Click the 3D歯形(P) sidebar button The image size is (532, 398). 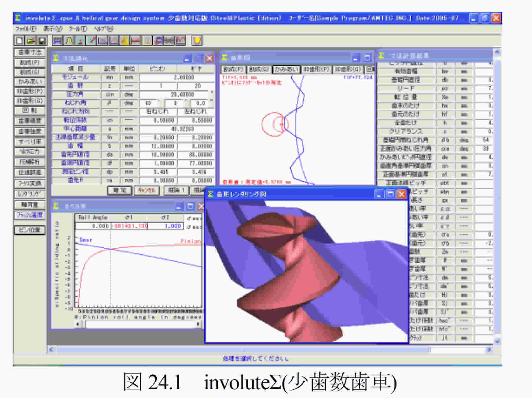[x=30, y=91]
